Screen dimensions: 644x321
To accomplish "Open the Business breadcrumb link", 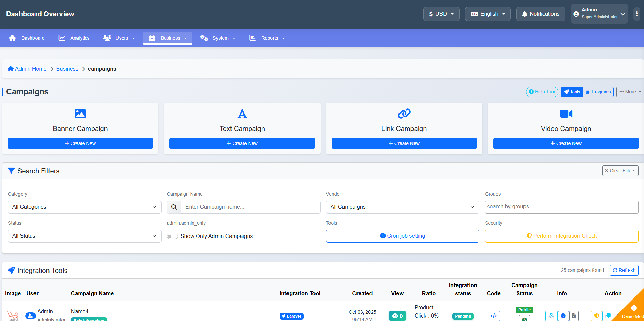I will coord(67,69).
